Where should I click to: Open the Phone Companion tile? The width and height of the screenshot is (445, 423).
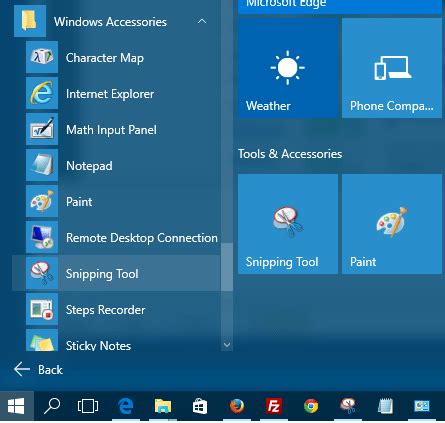pyautogui.click(x=392, y=68)
